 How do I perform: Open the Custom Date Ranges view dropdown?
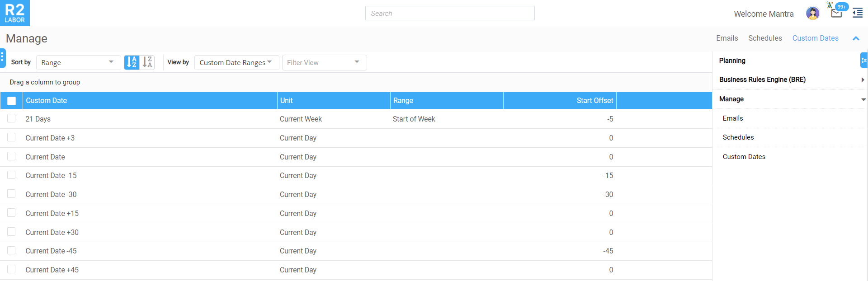236,62
